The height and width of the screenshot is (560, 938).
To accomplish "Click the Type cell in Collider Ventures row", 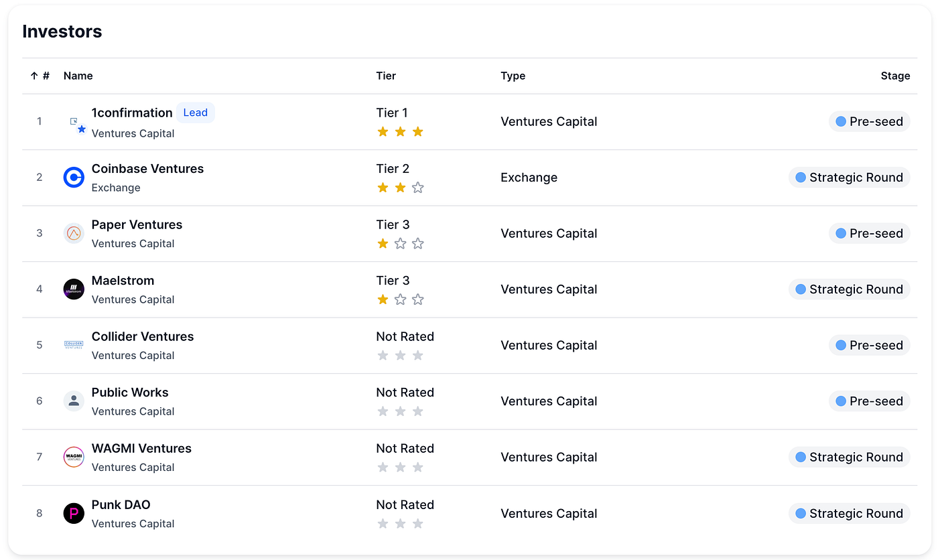I will [x=549, y=345].
